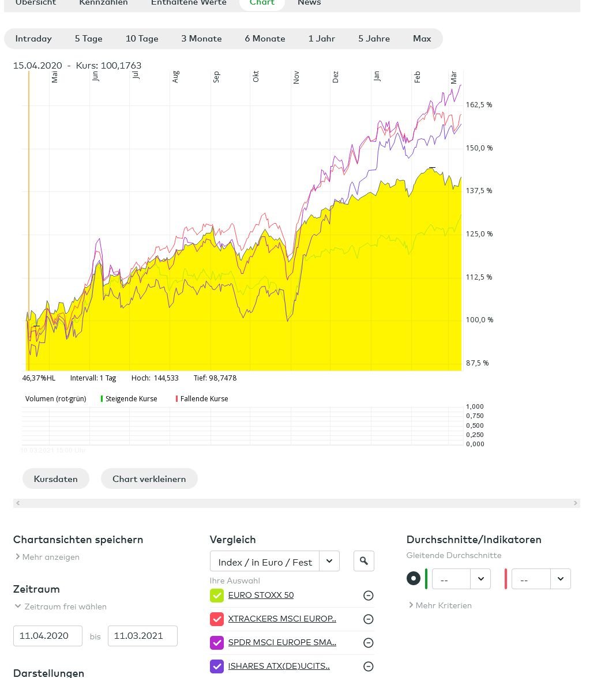Toggle the SPDR MSCI EUROPE SMA.. checkbox
Screen dimensions: 616x678
pyautogui.click(x=217, y=643)
